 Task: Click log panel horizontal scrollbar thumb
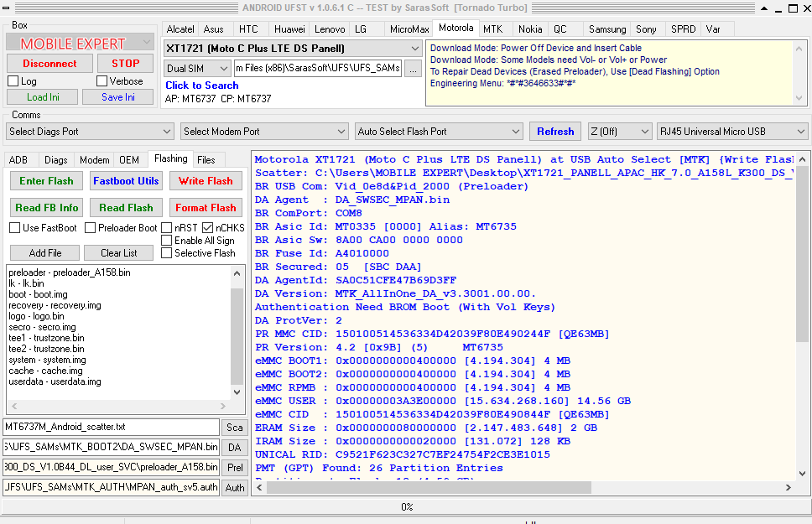(x=429, y=487)
